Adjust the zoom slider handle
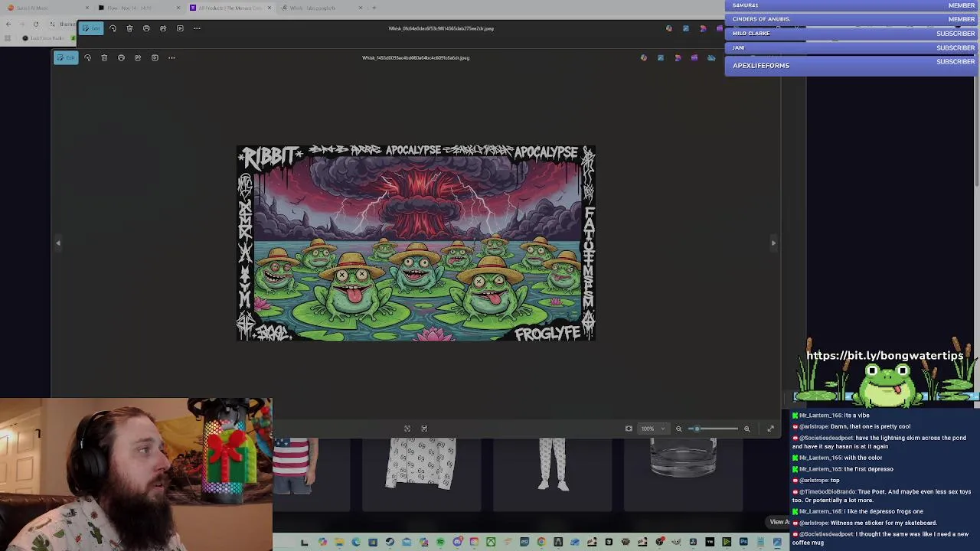 (x=697, y=429)
